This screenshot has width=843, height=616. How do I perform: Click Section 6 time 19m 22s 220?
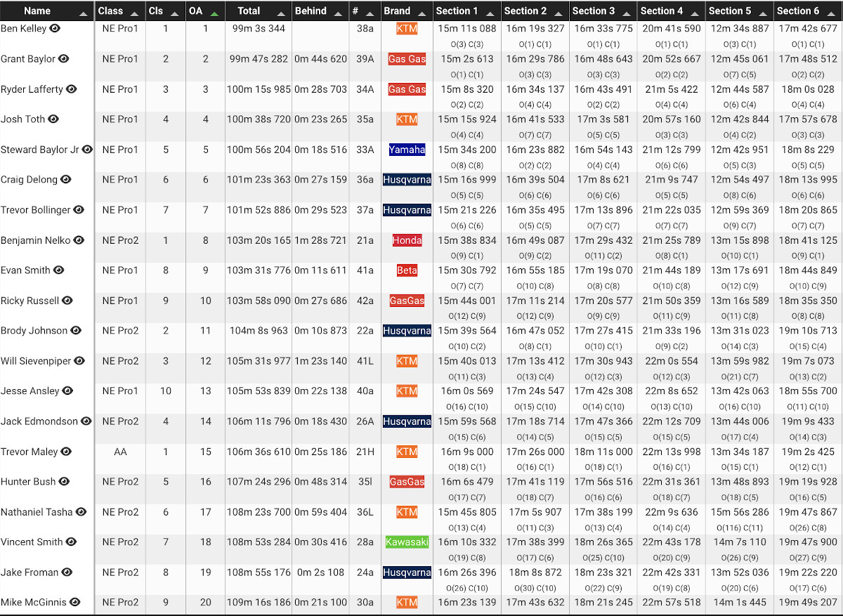click(808, 572)
